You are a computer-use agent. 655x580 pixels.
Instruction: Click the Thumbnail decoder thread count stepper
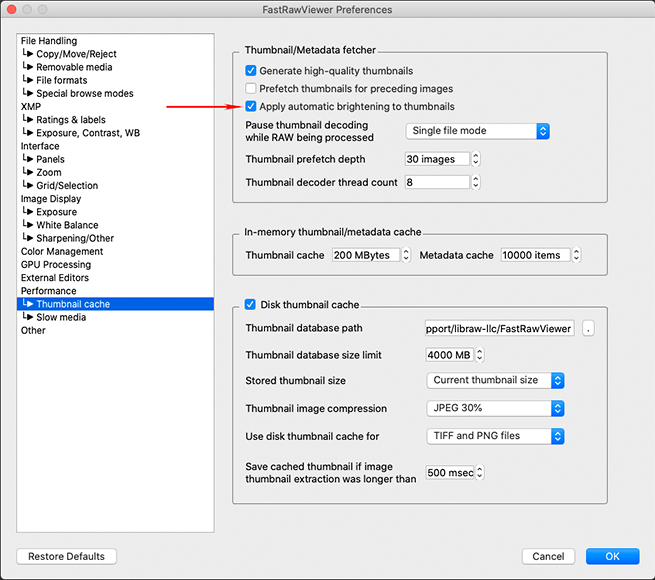[476, 182]
